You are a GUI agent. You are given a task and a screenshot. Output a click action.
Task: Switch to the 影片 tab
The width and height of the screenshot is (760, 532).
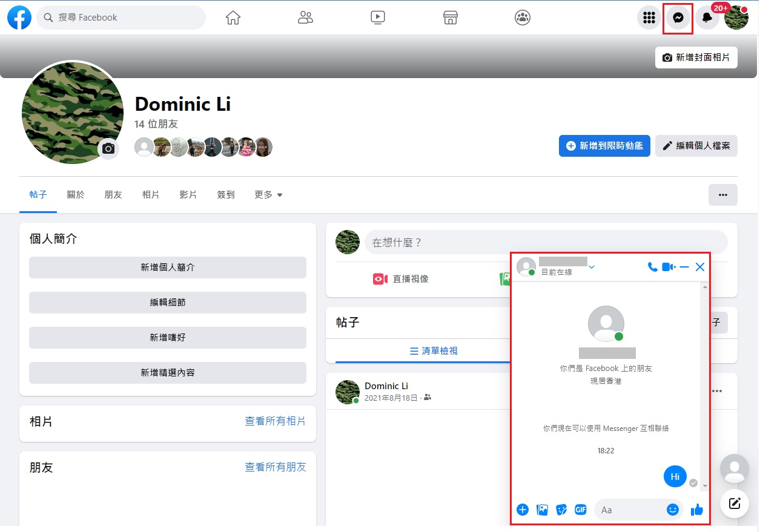click(188, 195)
